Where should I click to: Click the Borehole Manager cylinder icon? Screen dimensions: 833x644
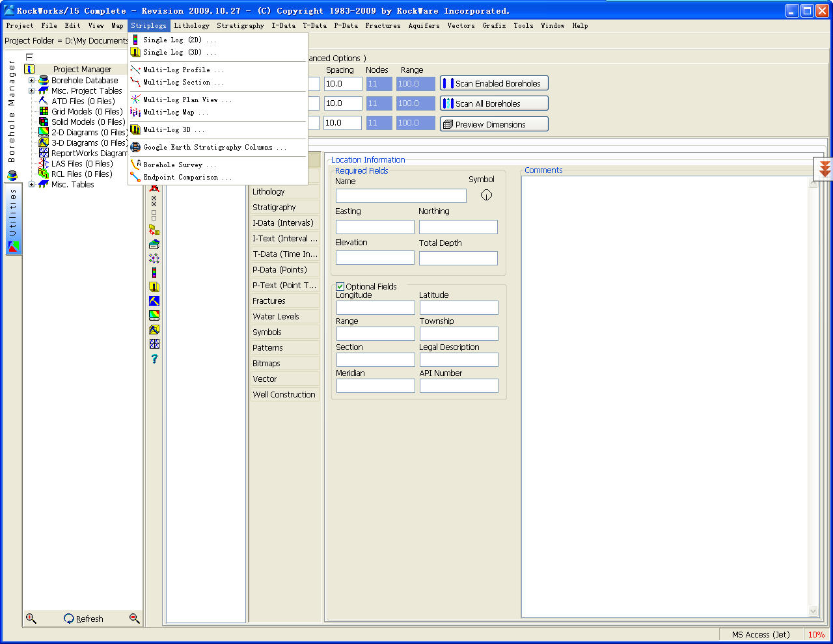(12, 176)
